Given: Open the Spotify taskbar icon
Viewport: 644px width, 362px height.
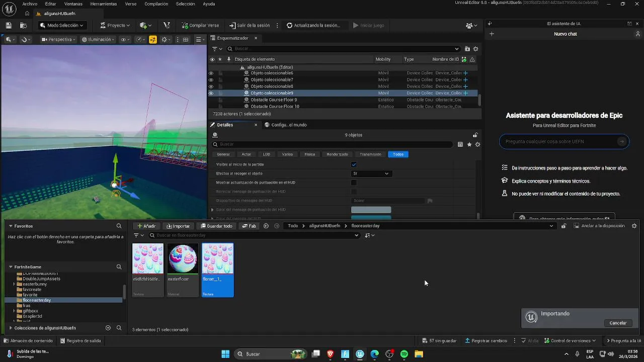Looking at the screenshot, I should (404, 354).
